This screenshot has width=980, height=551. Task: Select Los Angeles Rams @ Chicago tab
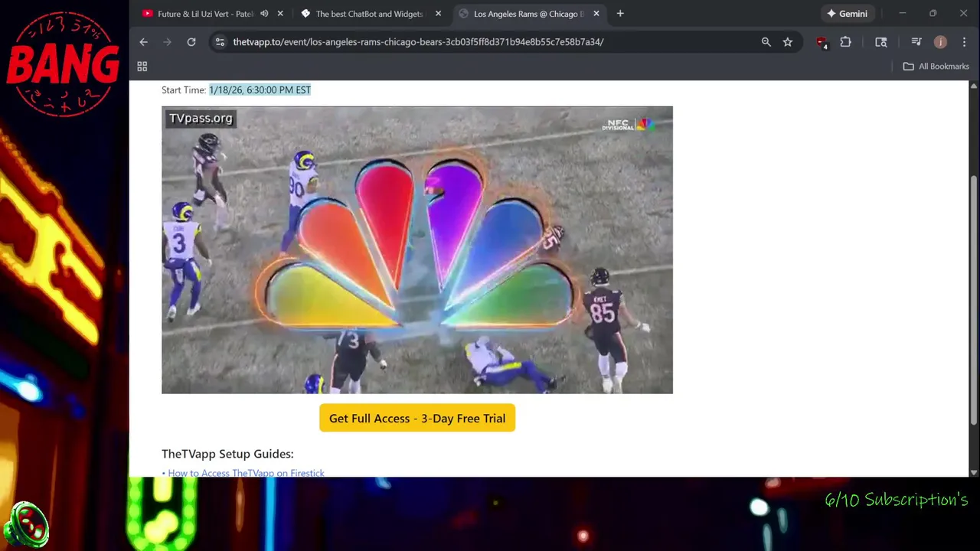[x=528, y=14]
